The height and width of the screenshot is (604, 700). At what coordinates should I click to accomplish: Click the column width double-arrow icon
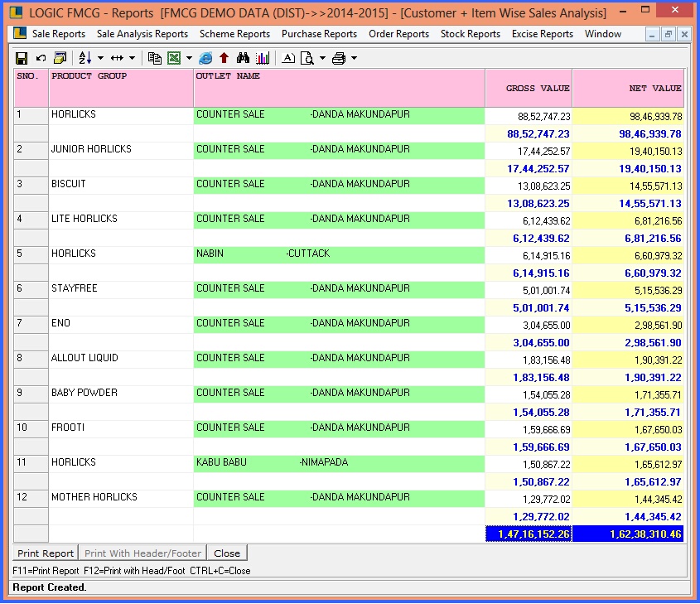[117, 58]
